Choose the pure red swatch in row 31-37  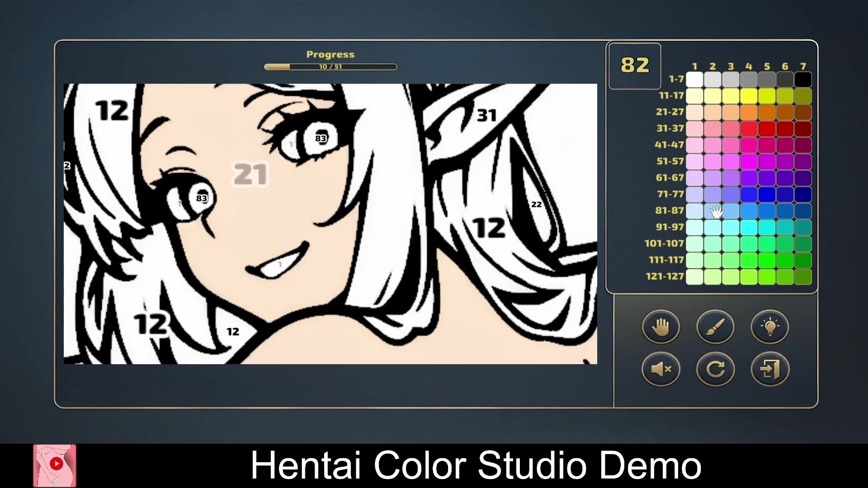(x=767, y=129)
